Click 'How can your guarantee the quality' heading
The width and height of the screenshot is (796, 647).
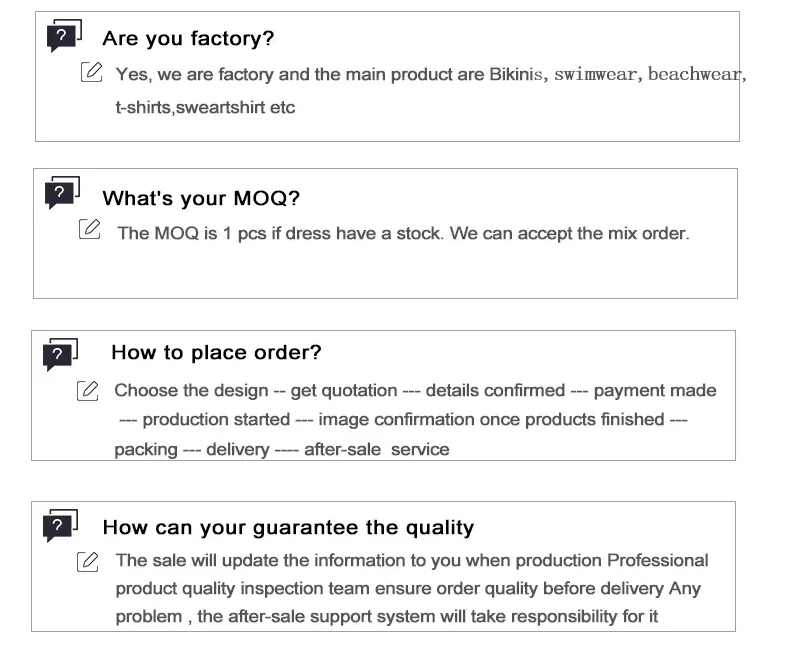pyautogui.click(x=288, y=527)
